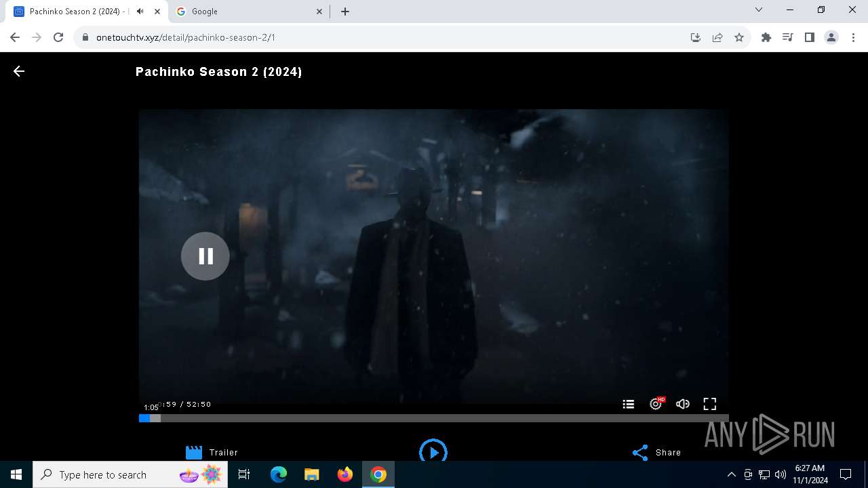Screen dimensions: 868x488
Task: Open the tab search dropdown chevron
Action: point(759,10)
